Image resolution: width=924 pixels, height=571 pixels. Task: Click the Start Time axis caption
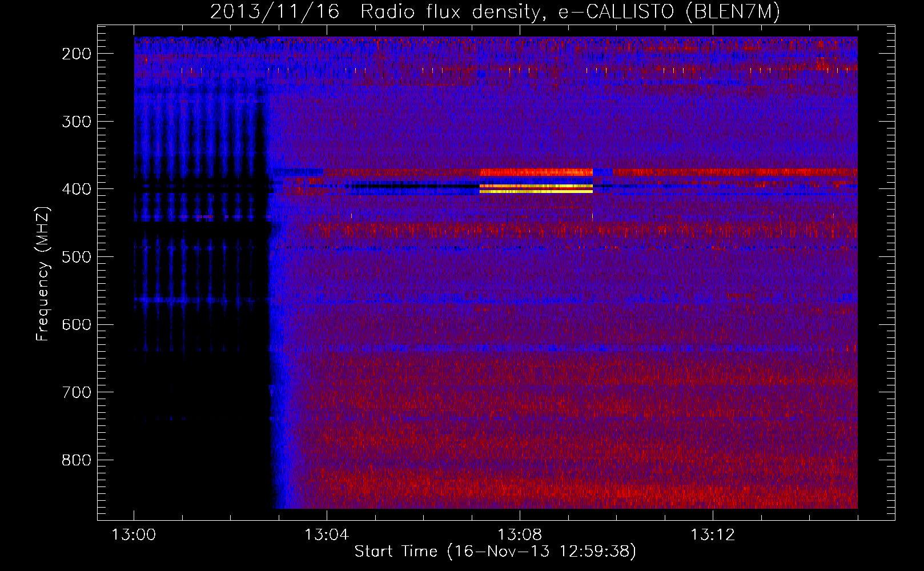pyautogui.click(x=495, y=552)
